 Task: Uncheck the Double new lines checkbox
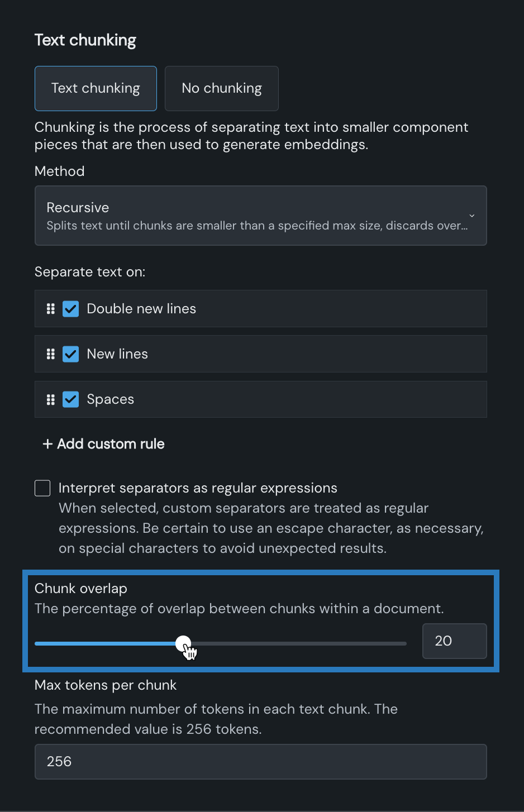71,309
